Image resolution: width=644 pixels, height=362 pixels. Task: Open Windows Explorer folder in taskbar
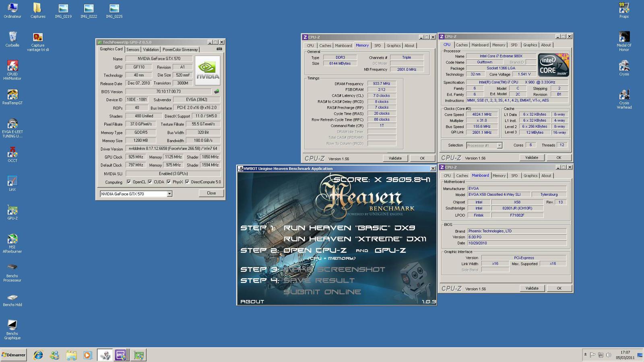coord(71,355)
